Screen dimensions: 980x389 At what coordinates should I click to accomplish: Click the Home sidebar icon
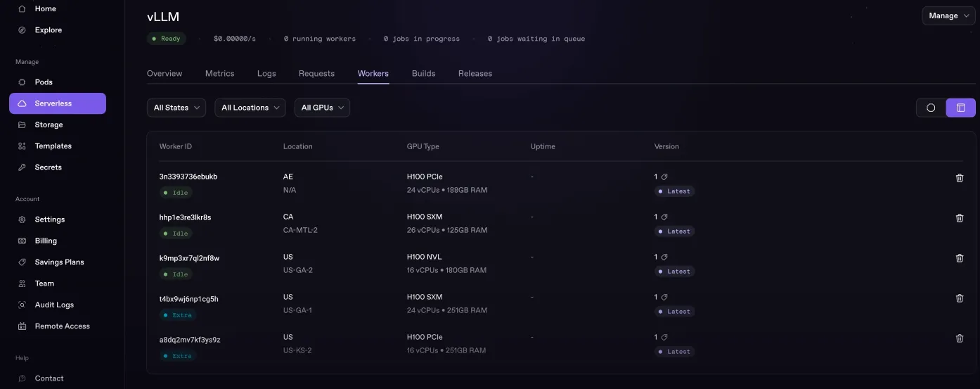click(x=22, y=8)
